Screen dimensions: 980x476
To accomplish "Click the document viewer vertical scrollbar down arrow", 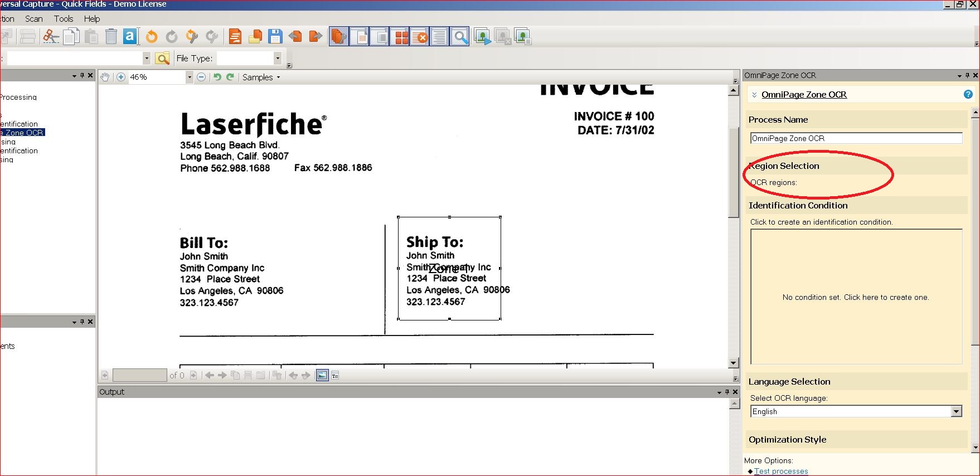I will tap(734, 363).
